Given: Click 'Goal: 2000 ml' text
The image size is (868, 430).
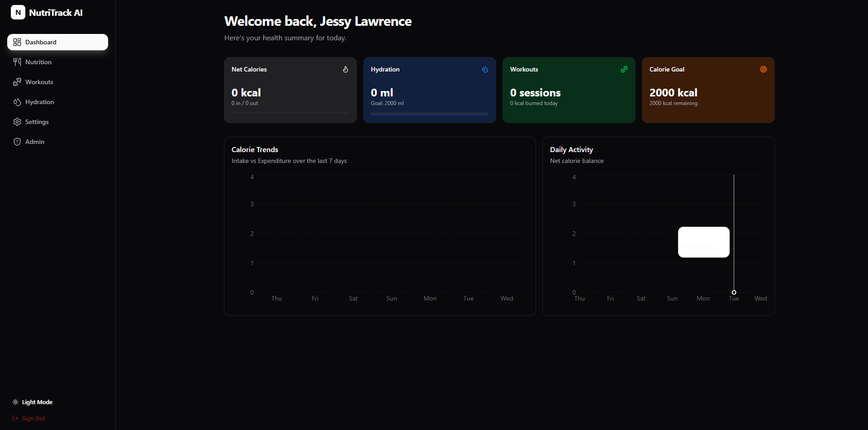Looking at the screenshot, I should click(387, 103).
